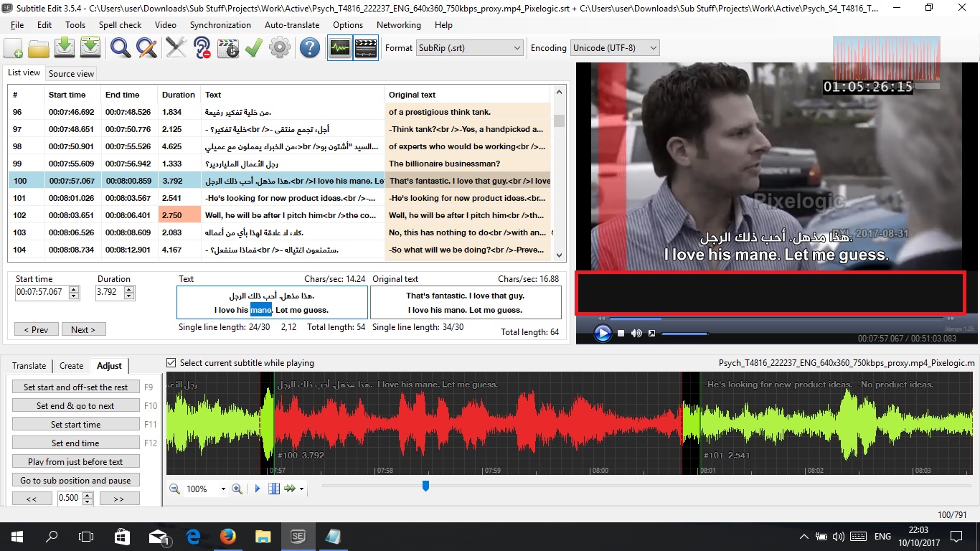
Task: Switch to the Source view tab
Action: click(70, 73)
